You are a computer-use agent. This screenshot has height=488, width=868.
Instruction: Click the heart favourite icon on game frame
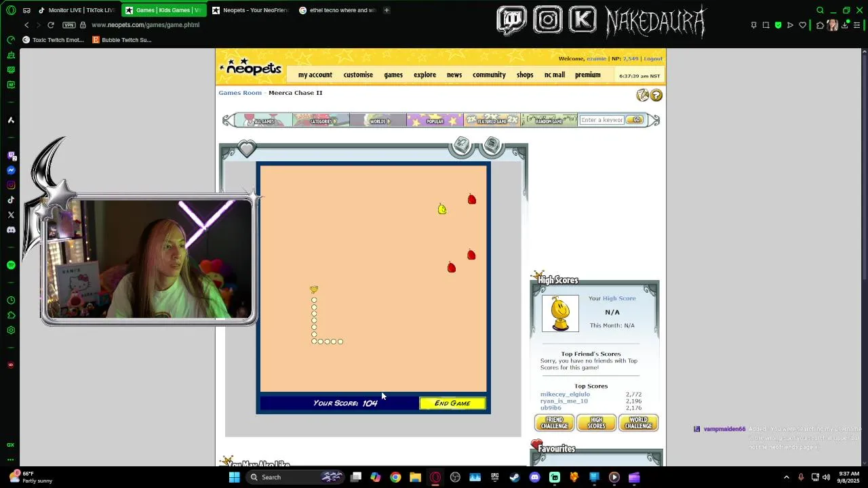247,148
